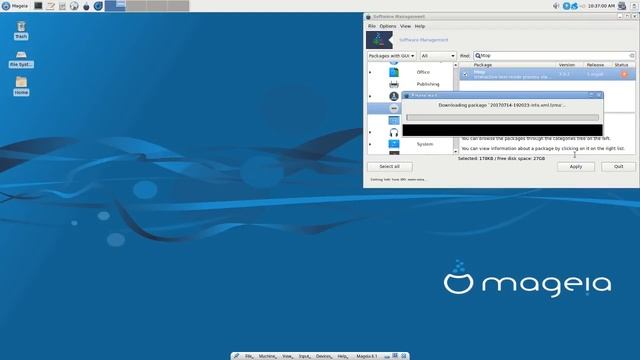Click the Select all button
This screenshot has height=360, width=640.
point(390,167)
